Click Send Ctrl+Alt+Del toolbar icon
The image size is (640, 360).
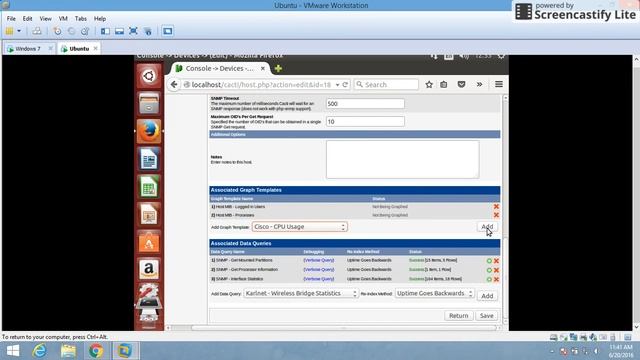[37, 31]
